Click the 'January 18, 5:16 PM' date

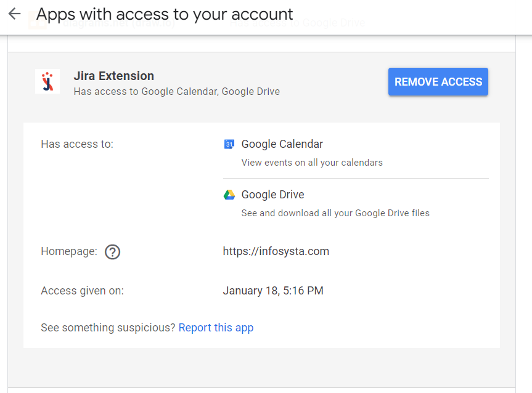(273, 291)
